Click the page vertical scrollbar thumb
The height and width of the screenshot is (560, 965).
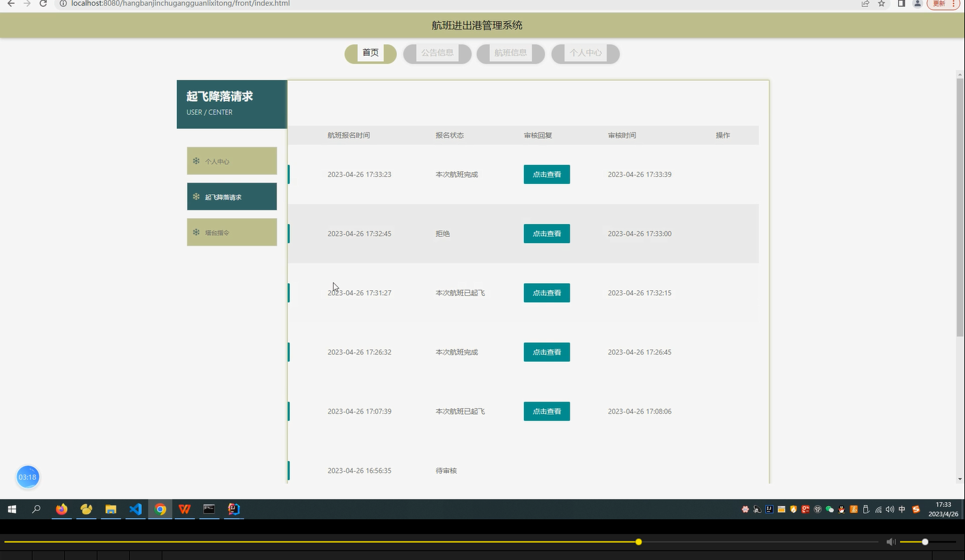point(960,207)
